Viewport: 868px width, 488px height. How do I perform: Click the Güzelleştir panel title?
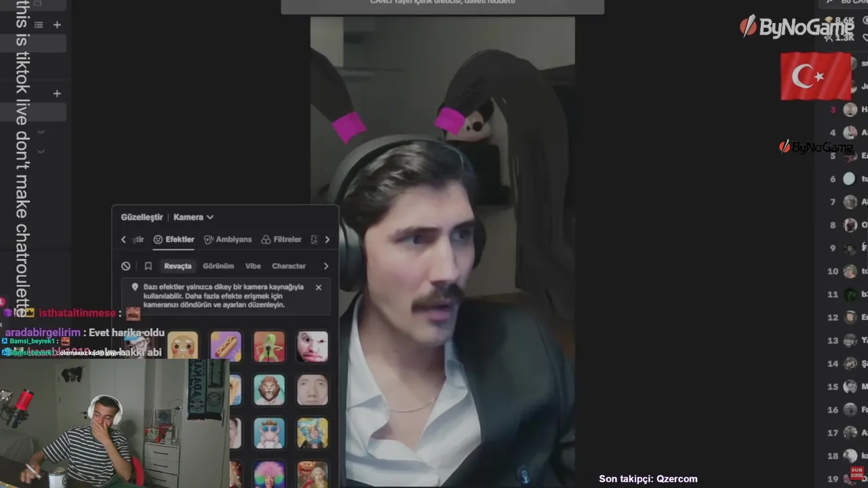tap(142, 217)
